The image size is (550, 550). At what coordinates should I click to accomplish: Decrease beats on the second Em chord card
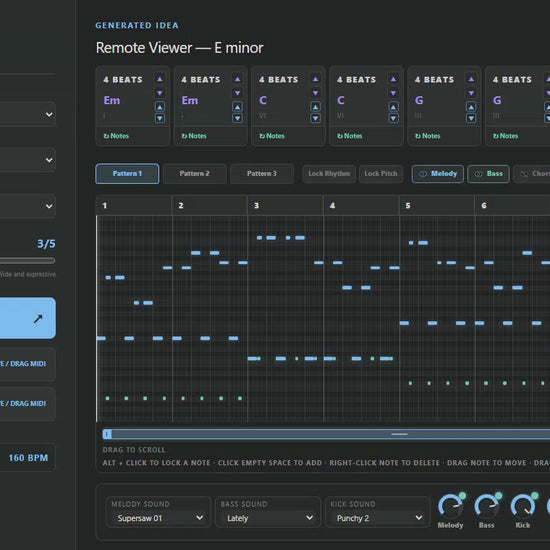click(x=237, y=93)
